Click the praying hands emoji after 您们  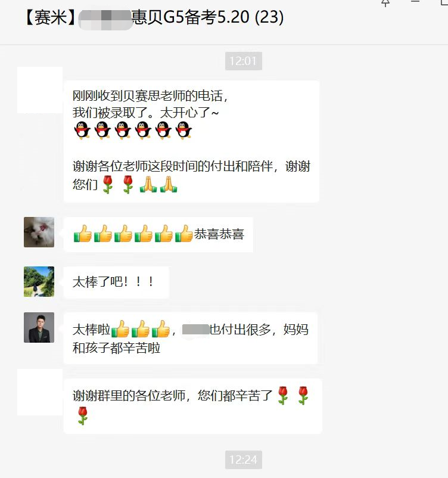click(158, 184)
